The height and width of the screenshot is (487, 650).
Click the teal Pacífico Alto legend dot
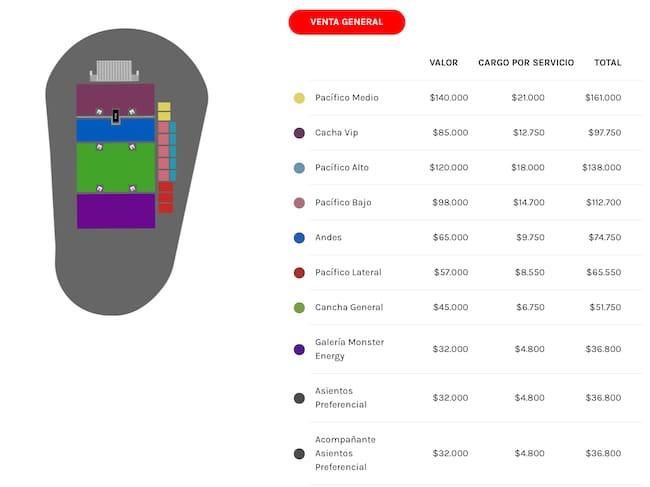(299, 168)
